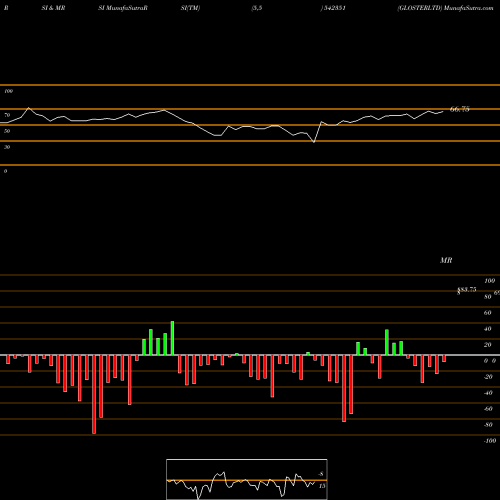
Task: Click the RSI line lowest dip point
Action: coord(314,142)
